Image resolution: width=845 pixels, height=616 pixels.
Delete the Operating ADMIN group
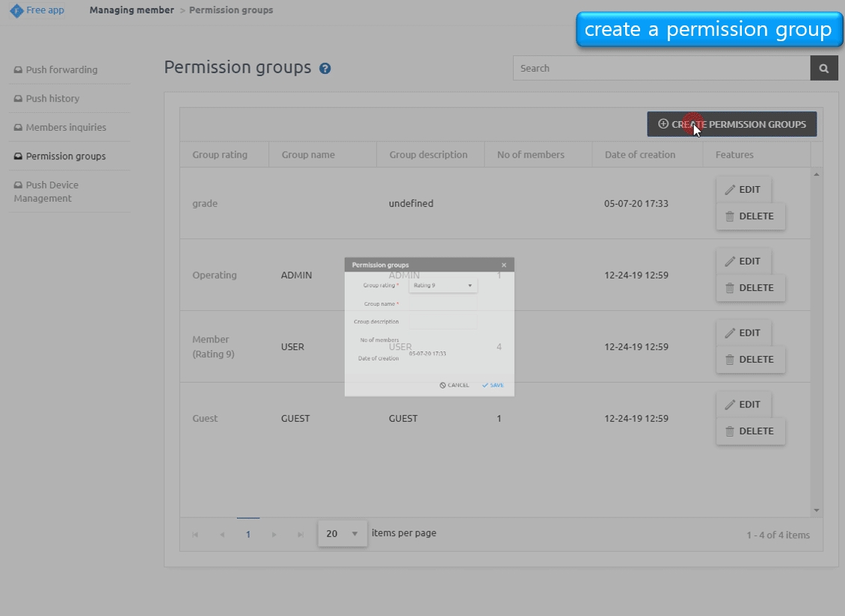(750, 288)
